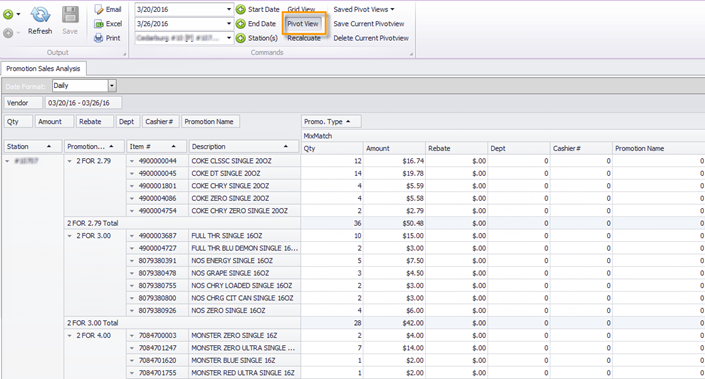Click the Dept data field header
The width and height of the screenshot is (705, 379).
(x=128, y=121)
